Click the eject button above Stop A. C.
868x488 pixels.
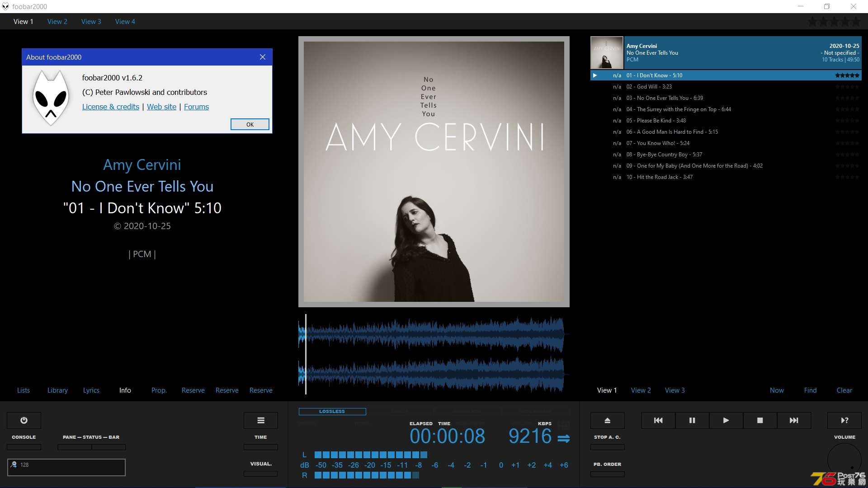click(608, 420)
